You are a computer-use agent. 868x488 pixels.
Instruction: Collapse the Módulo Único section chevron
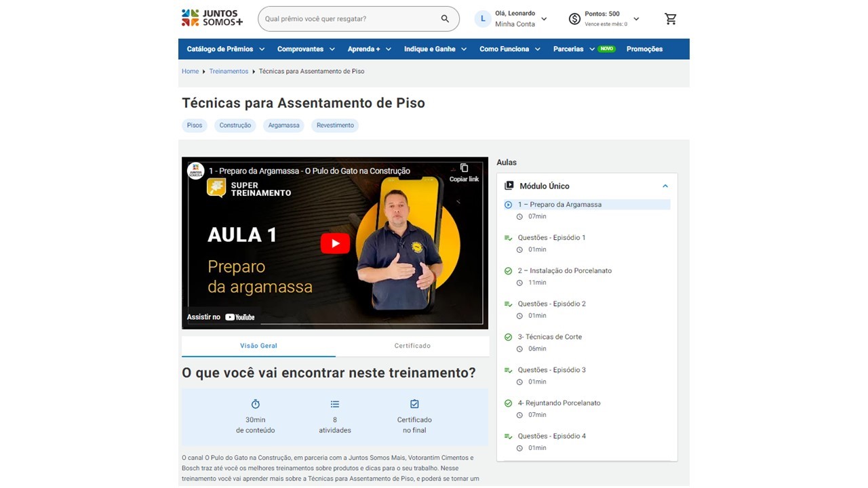665,186
